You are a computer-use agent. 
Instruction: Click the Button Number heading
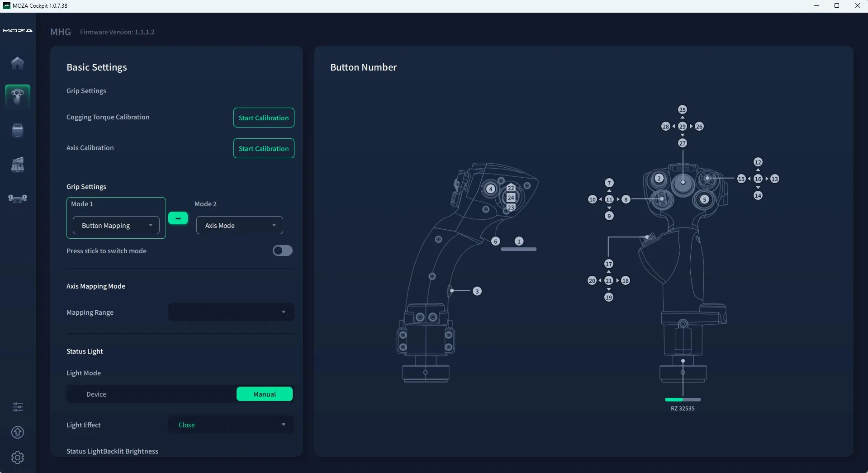click(364, 67)
